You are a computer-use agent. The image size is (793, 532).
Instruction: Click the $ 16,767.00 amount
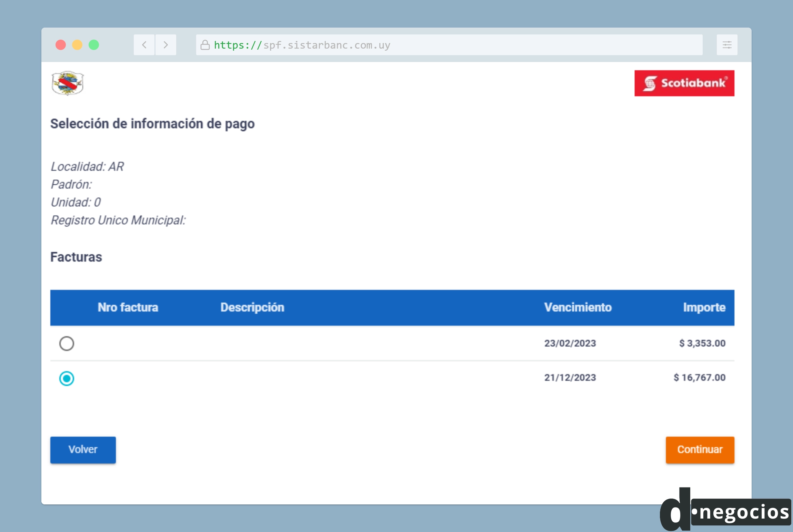click(700, 378)
